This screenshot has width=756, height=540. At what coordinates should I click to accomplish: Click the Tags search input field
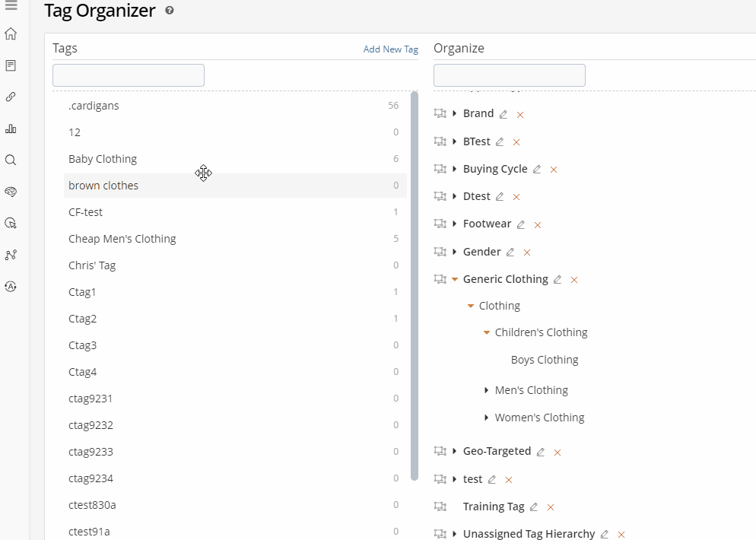pos(129,75)
